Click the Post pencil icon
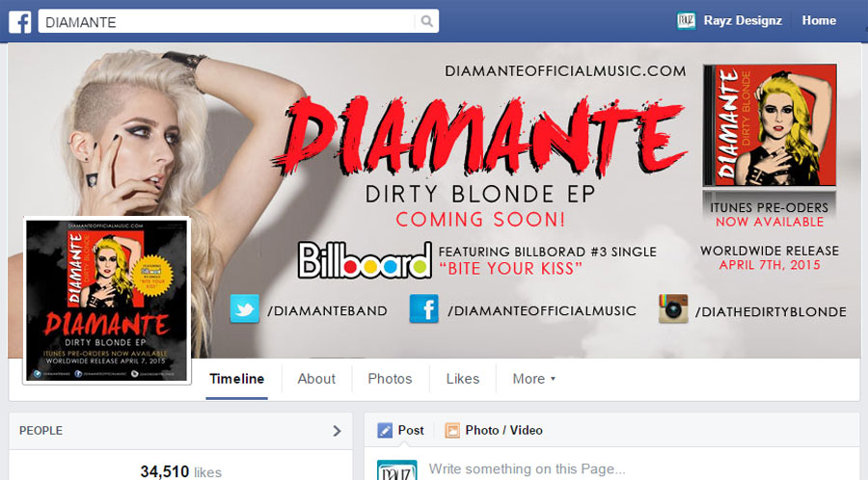The width and height of the screenshot is (868, 480). (385, 430)
